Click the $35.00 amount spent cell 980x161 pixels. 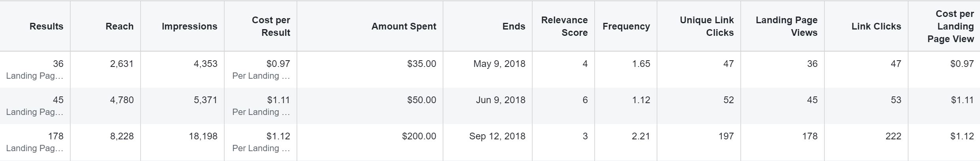point(422,64)
